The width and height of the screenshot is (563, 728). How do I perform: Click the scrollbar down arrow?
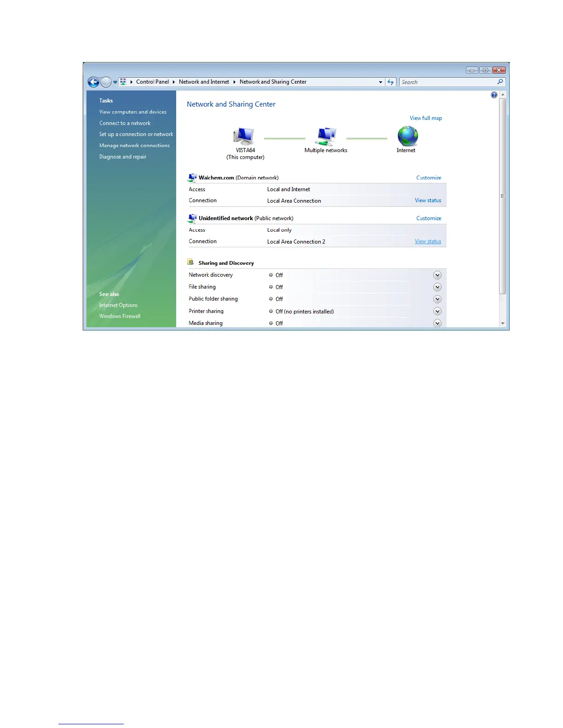[503, 323]
